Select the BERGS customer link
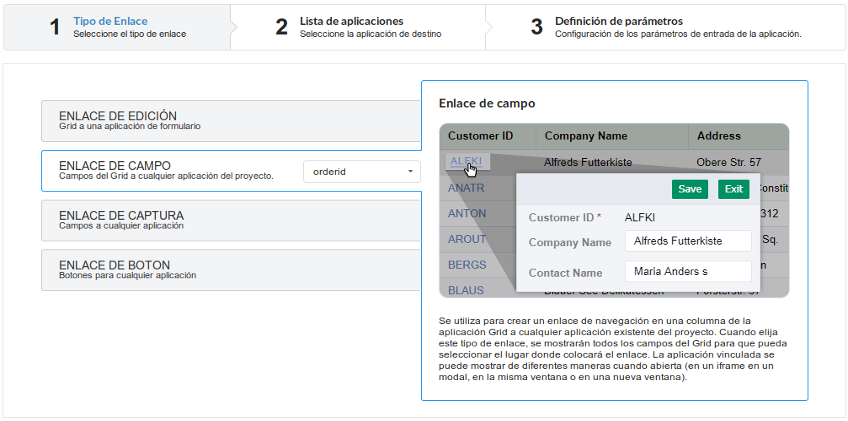Viewport: 848px width, 421px height. click(x=467, y=265)
